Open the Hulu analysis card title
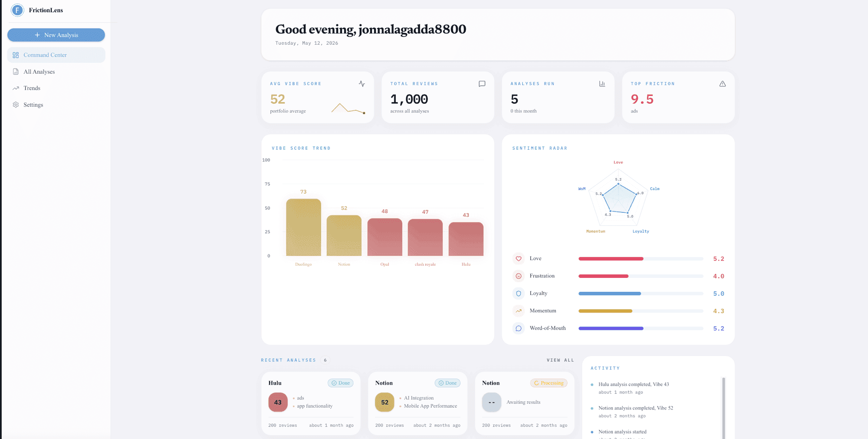 275,383
